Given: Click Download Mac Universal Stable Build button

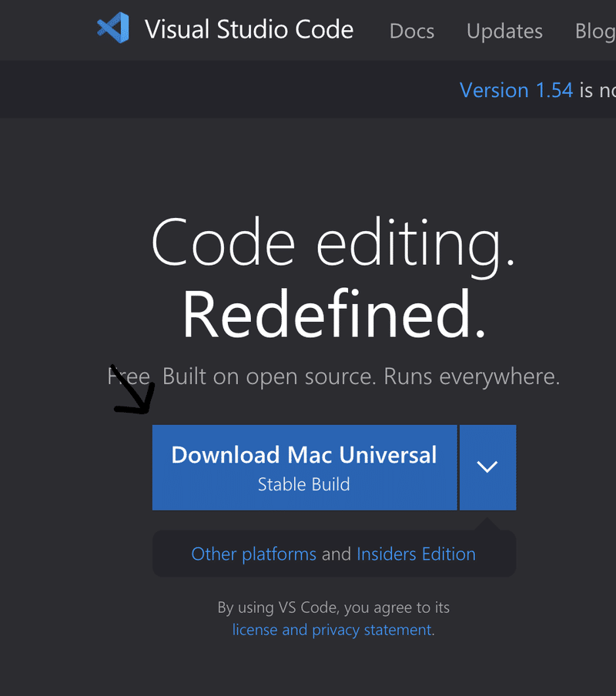Looking at the screenshot, I should [x=304, y=467].
